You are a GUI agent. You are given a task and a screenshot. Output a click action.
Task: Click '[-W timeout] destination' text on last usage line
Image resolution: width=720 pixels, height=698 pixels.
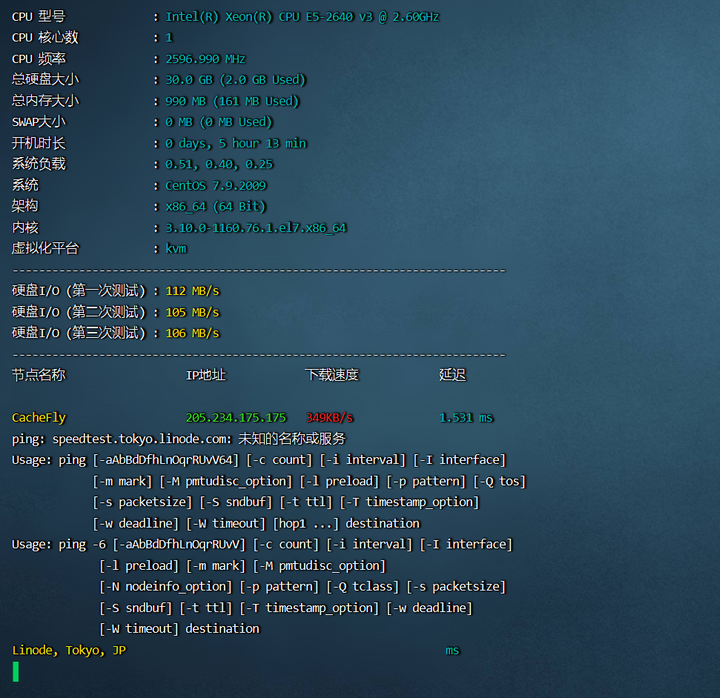point(180,629)
